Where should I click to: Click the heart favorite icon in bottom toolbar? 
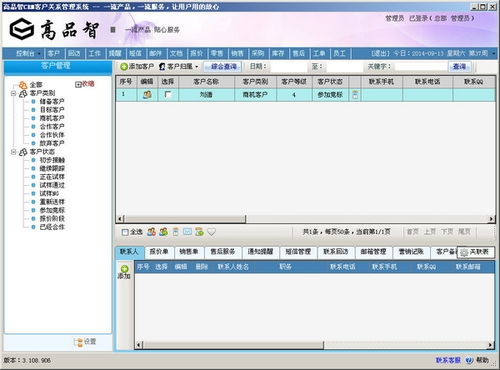click(x=211, y=231)
